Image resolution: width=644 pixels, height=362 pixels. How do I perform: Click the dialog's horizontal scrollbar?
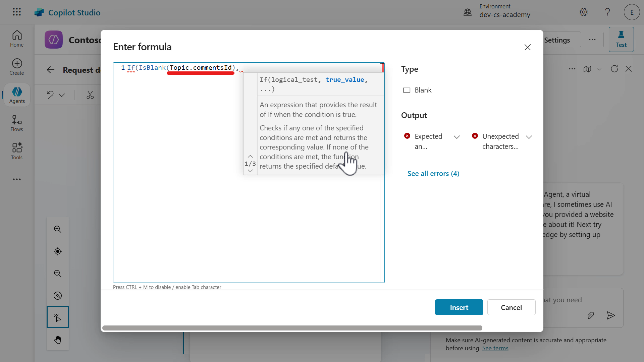click(x=291, y=328)
